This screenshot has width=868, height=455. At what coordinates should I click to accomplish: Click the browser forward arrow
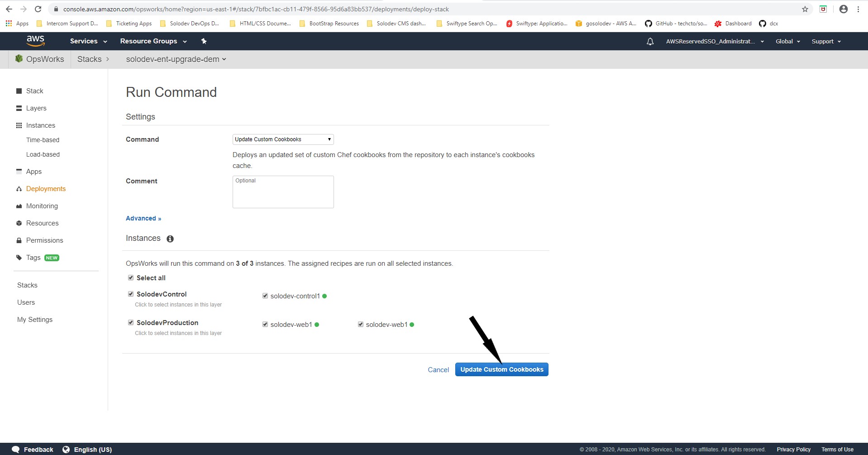[24, 9]
